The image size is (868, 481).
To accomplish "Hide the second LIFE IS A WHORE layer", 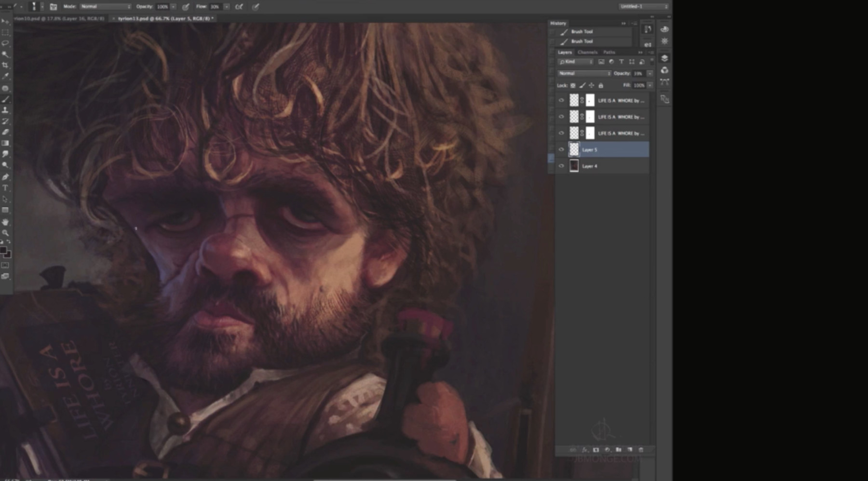I will tap(561, 117).
